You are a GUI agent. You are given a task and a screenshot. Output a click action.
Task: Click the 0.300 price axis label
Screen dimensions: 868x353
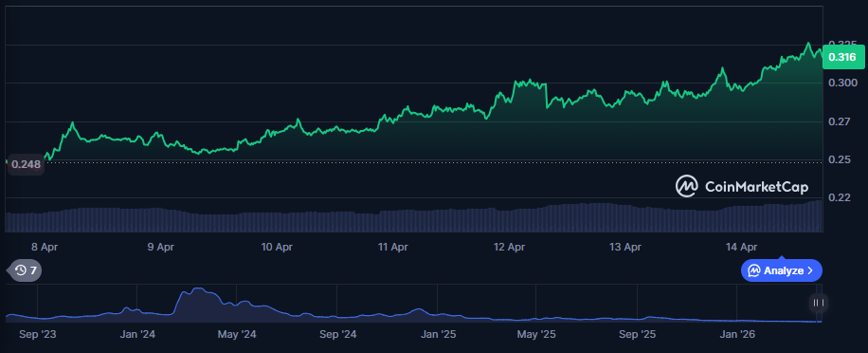842,84
